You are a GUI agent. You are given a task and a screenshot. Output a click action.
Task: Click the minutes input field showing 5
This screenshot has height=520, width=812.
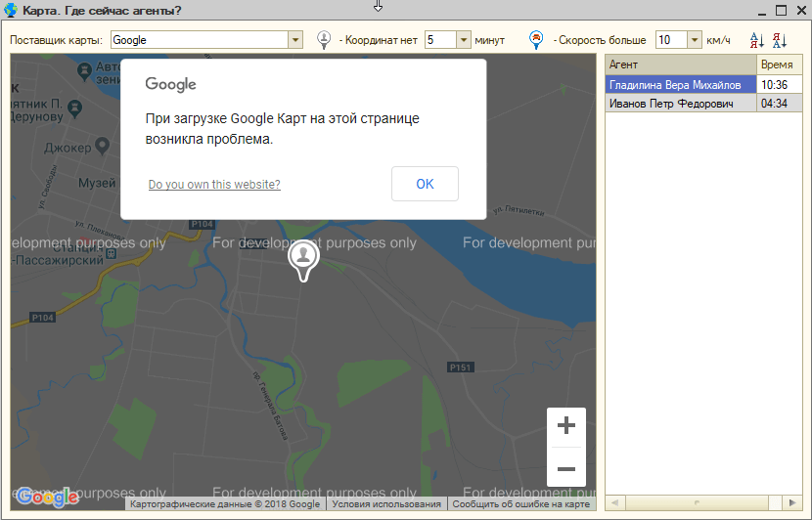[x=440, y=40]
